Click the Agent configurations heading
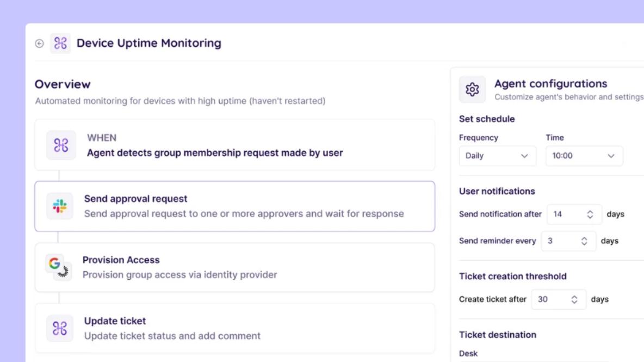Screen dimensions: 644x362 tap(550, 84)
